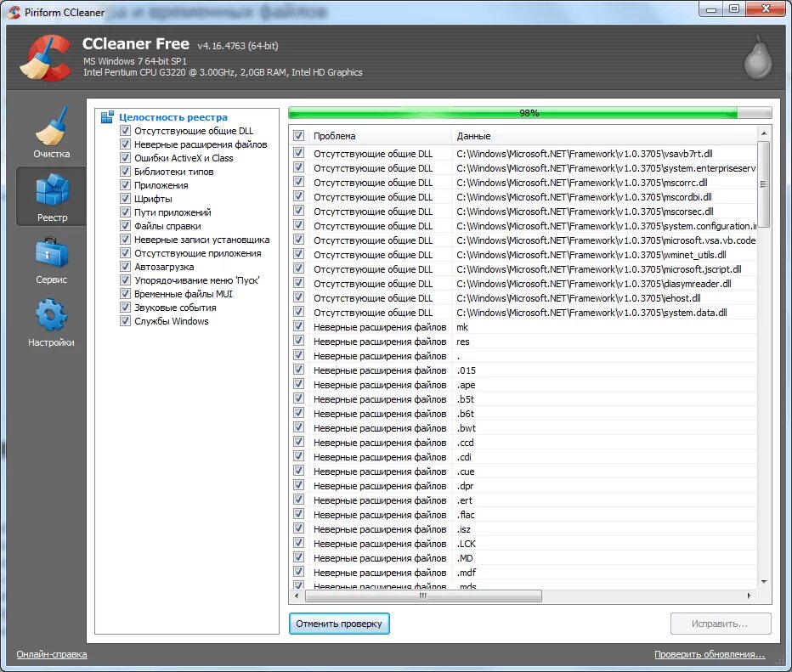Select row with microsoft.jscript.dll path
The width and height of the screenshot is (792, 672).
[x=523, y=269]
